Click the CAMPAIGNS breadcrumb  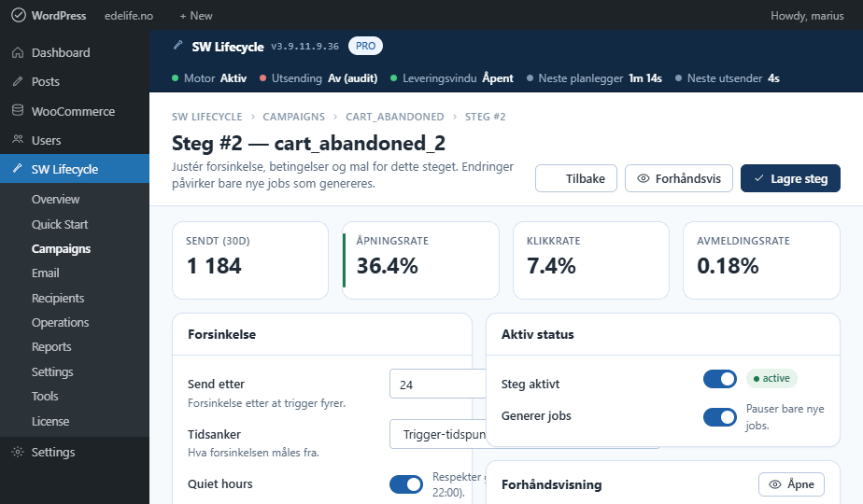pyautogui.click(x=294, y=117)
